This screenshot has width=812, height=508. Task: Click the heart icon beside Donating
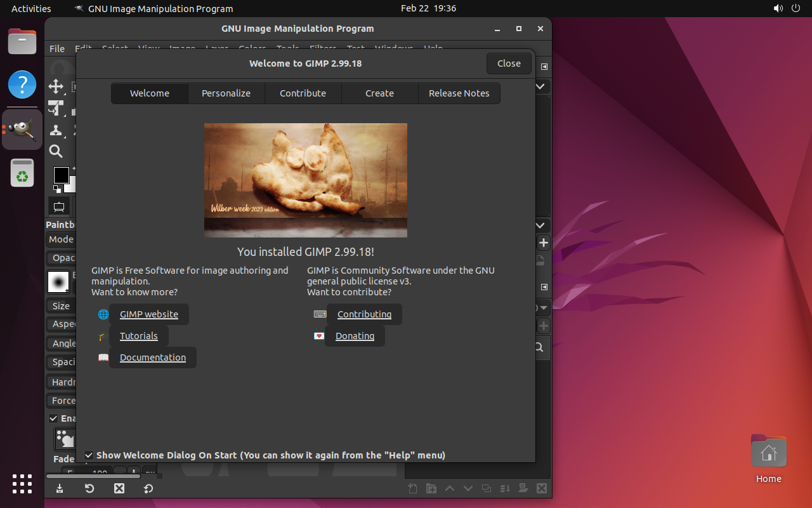pyautogui.click(x=319, y=336)
